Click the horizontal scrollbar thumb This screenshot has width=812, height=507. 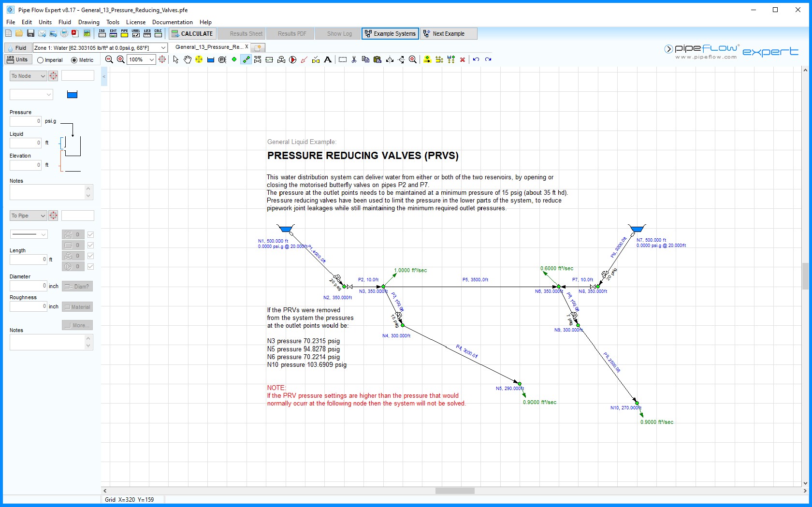click(x=455, y=491)
